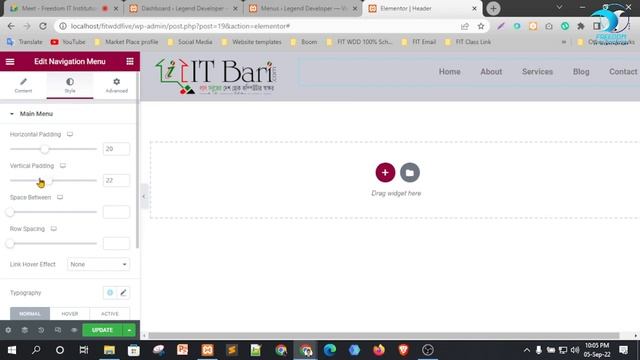Bookmark this page with the star icon
The width and height of the screenshot is (640, 360).
[x=481, y=26]
